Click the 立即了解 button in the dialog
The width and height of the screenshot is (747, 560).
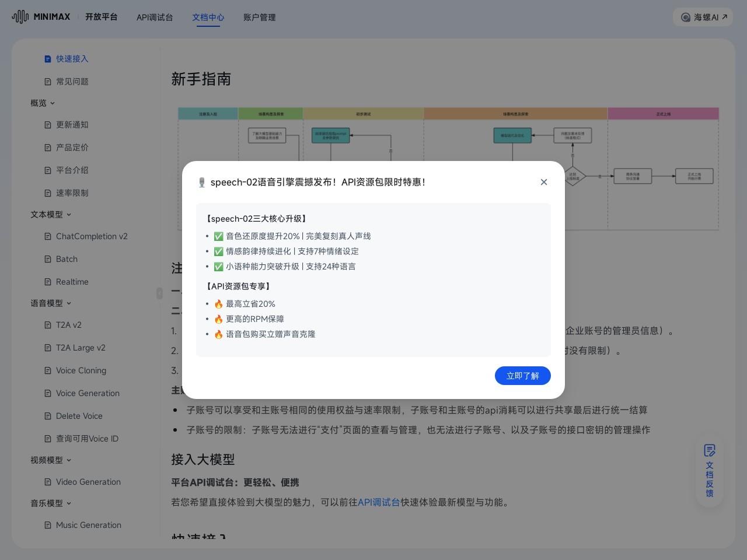[522, 376]
